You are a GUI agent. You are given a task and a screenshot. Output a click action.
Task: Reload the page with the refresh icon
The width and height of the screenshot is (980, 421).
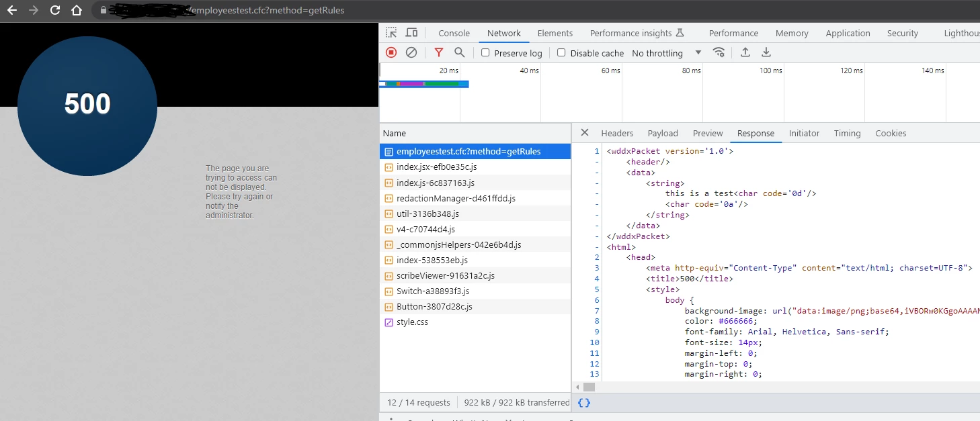click(x=55, y=10)
